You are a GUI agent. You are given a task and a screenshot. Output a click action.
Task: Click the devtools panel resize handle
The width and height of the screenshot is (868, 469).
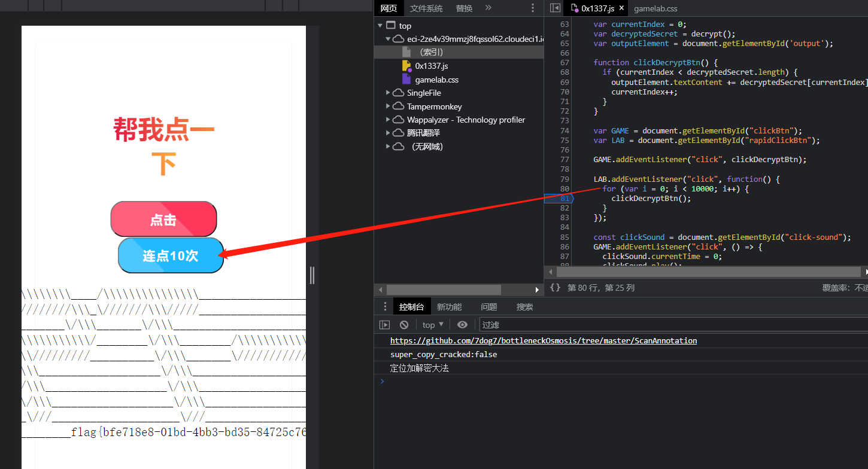coord(312,275)
